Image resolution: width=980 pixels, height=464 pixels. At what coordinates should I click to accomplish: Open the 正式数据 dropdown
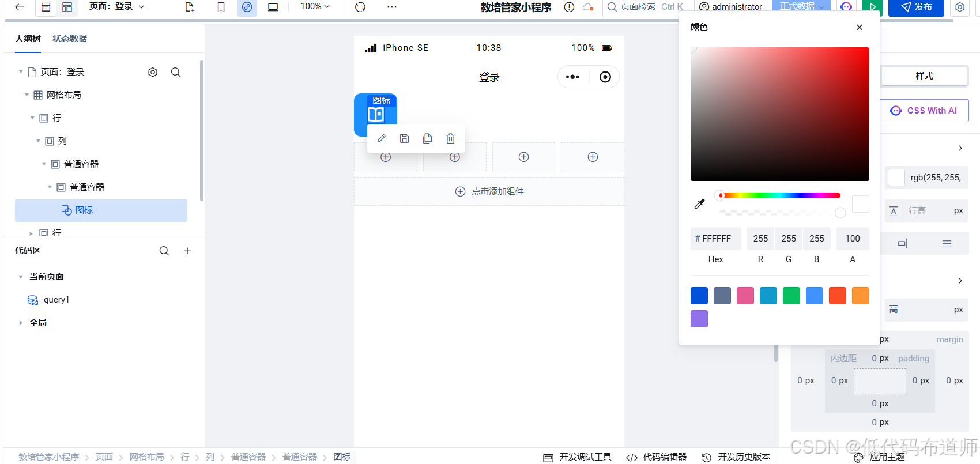801,6
